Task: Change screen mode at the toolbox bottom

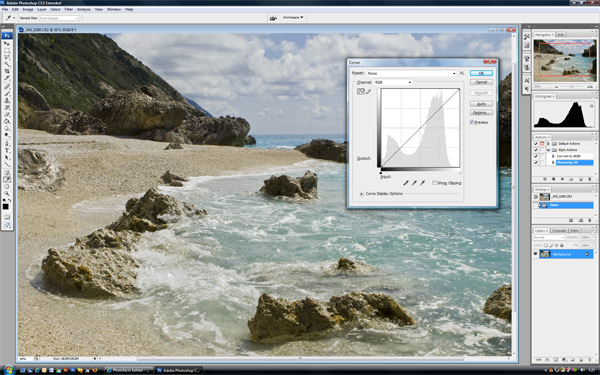Action: coord(7,225)
